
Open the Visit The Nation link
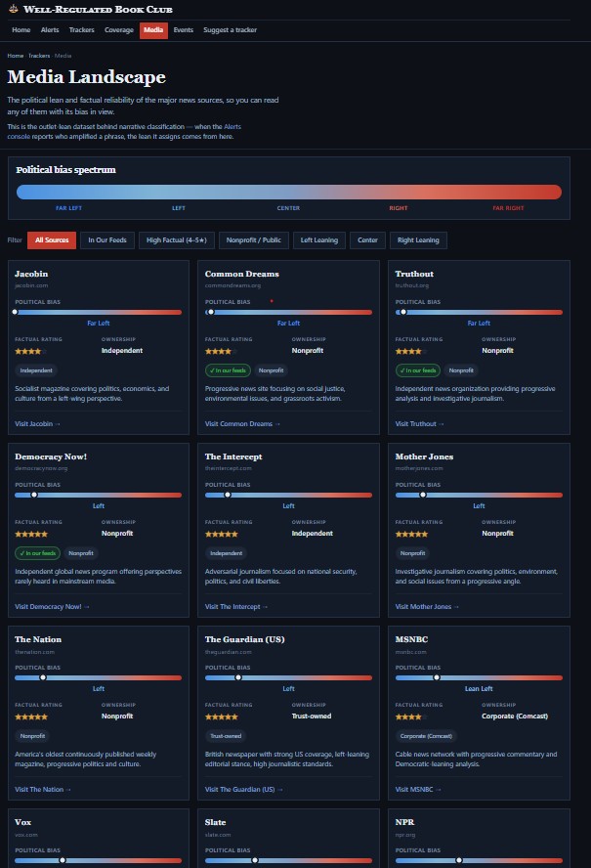43,790
